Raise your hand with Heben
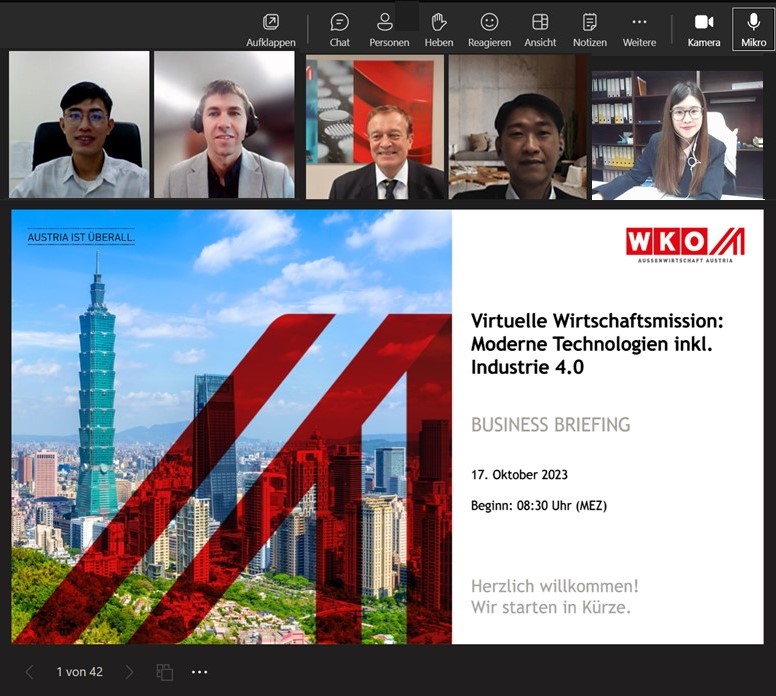Screen dimensions: 776x696 (x=438, y=30)
